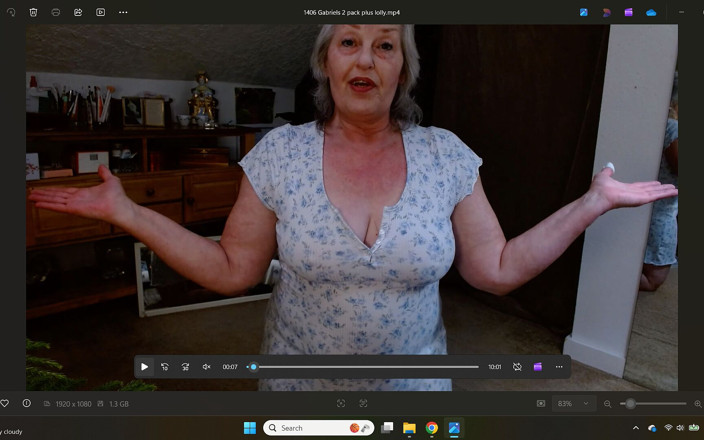Screen dimensions: 704x440
Task: Click the 1920 x 1080 resolution text
Action: 73,404
